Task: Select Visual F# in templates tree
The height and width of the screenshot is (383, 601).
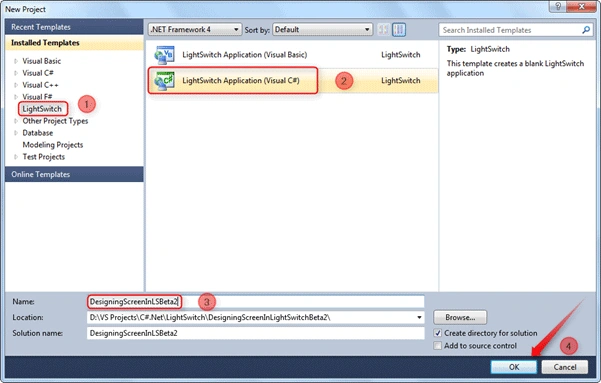Action: [37, 97]
